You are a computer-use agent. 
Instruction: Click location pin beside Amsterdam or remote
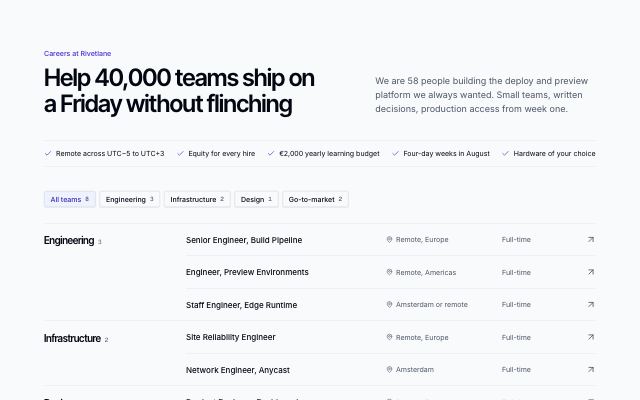point(389,304)
